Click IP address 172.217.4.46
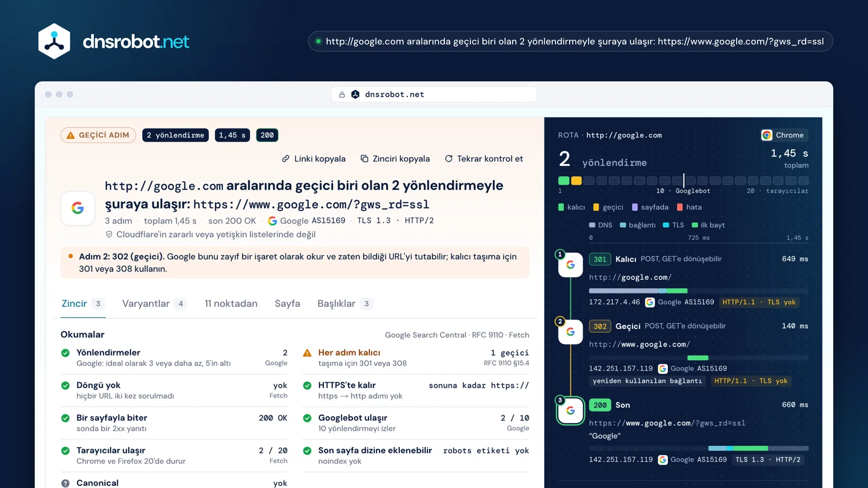The height and width of the screenshot is (488, 868). pyautogui.click(x=614, y=302)
